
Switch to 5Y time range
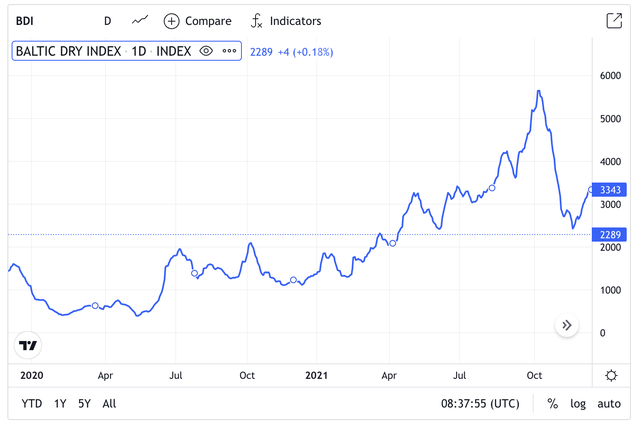(x=85, y=404)
